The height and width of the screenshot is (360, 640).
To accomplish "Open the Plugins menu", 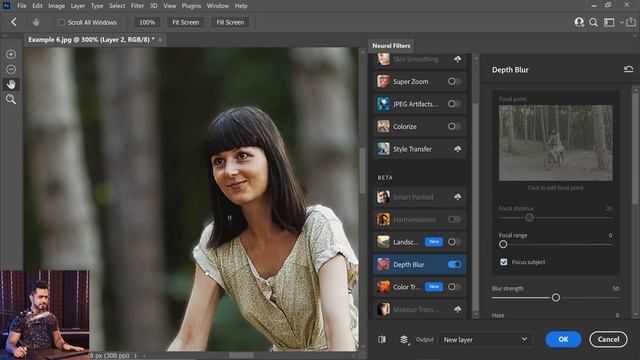I will 191,6.
